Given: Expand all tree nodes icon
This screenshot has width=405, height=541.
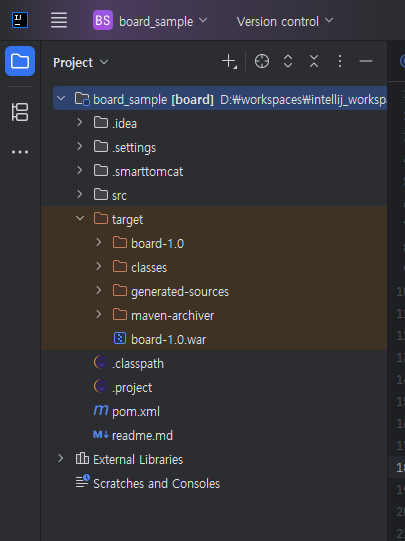Looking at the screenshot, I should 288,61.
